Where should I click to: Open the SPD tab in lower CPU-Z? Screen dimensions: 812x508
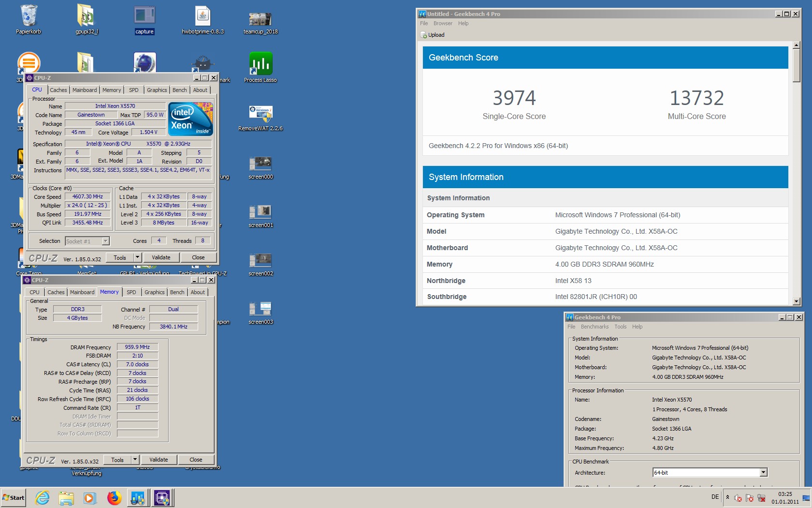click(x=131, y=292)
